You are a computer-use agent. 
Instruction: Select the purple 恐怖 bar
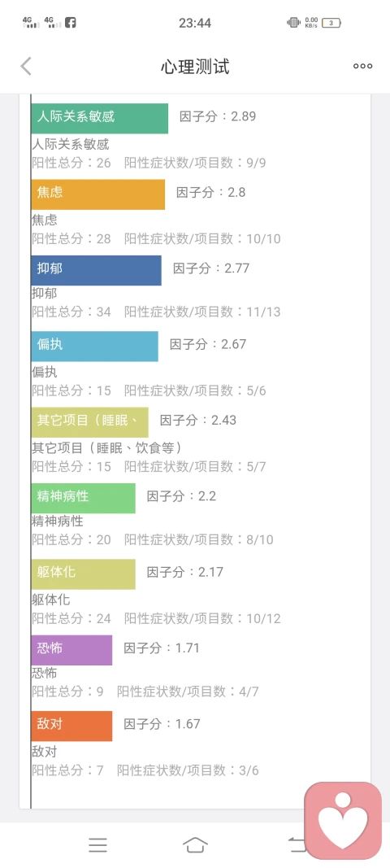(72, 649)
